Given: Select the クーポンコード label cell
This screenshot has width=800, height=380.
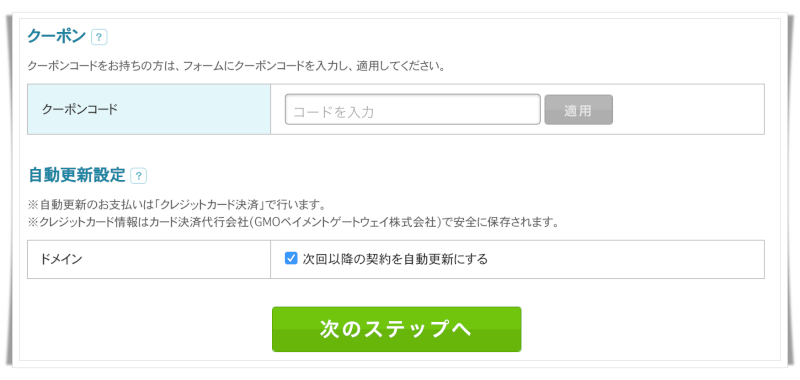Looking at the screenshot, I should [149, 109].
